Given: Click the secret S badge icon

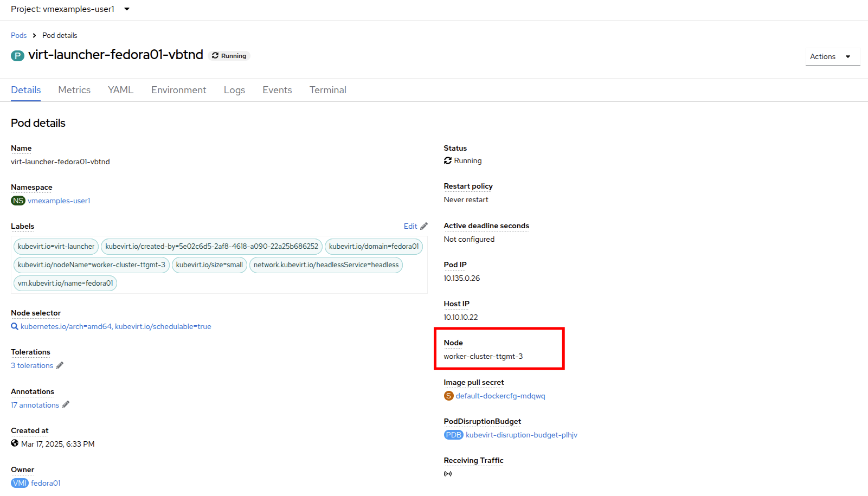Looking at the screenshot, I should (x=448, y=396).
